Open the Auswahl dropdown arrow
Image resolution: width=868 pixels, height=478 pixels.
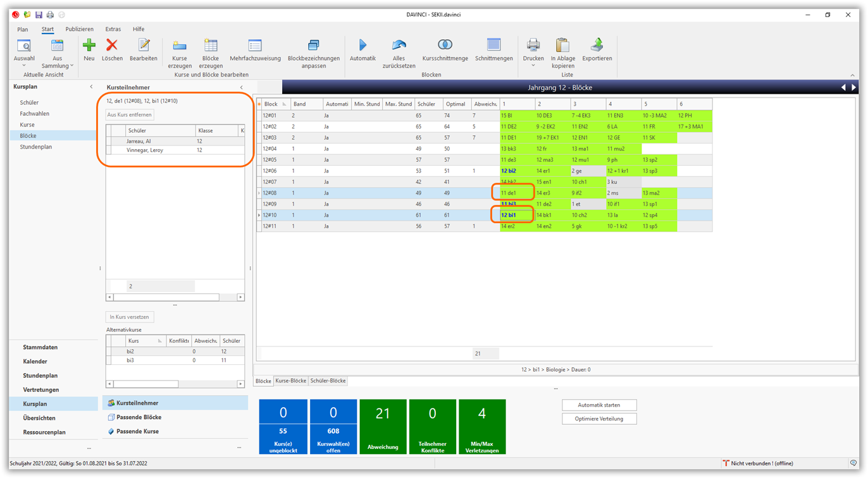[24, 66]
